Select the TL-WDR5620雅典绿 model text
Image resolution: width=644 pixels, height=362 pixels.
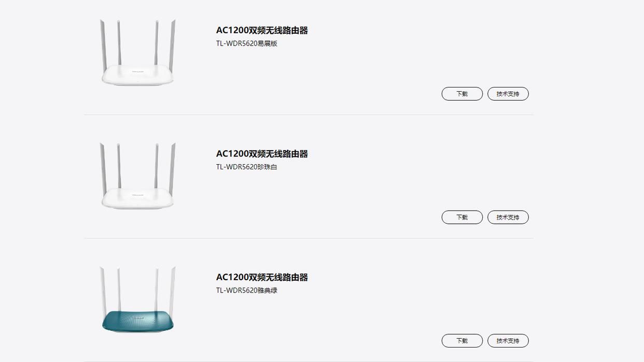click(247, 290)
